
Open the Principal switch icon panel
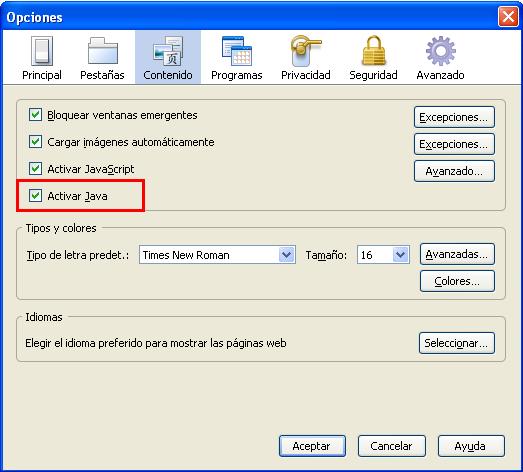[x=42, y=51]
